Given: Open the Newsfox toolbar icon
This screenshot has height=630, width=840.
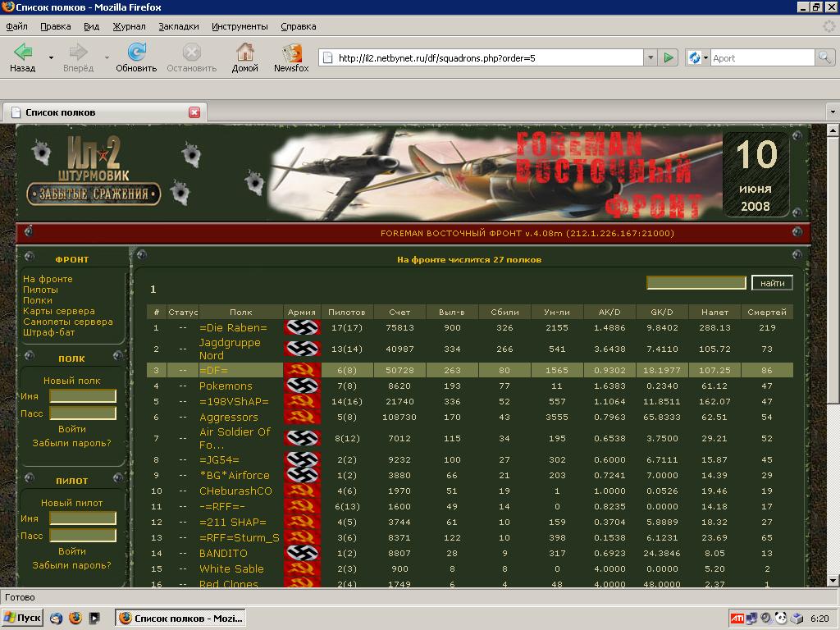Looking at the screenshot, I should pyautogui.click(x=291, y=52).
